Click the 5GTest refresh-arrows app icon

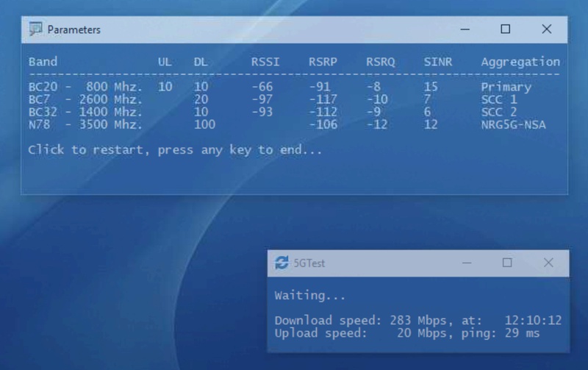tap(282, 263)
